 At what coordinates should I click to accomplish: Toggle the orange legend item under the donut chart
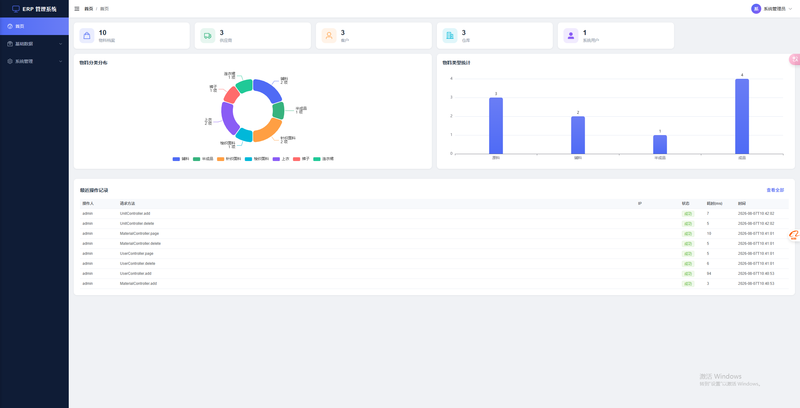click(229, 159)
